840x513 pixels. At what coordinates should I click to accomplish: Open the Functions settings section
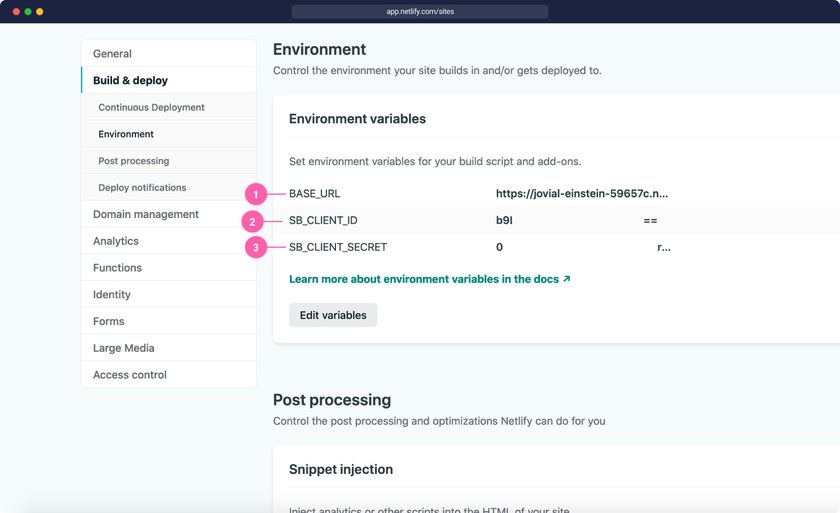(x=117, y=268)
